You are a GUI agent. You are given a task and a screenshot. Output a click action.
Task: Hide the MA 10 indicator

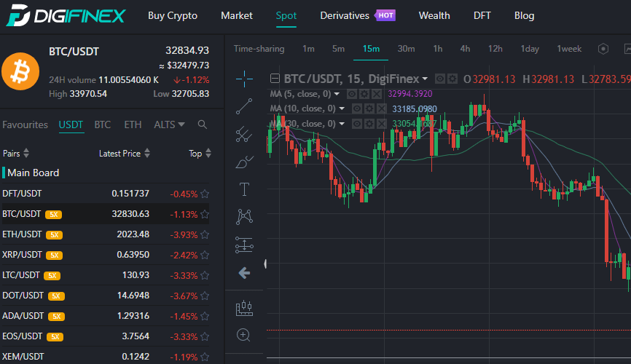(x=356, y=108)
